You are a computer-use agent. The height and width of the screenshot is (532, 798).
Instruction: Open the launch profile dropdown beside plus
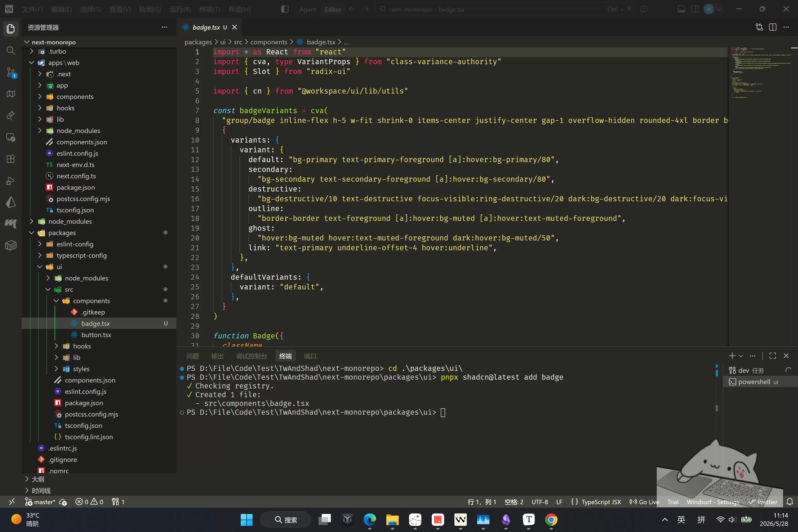(741, 356)
